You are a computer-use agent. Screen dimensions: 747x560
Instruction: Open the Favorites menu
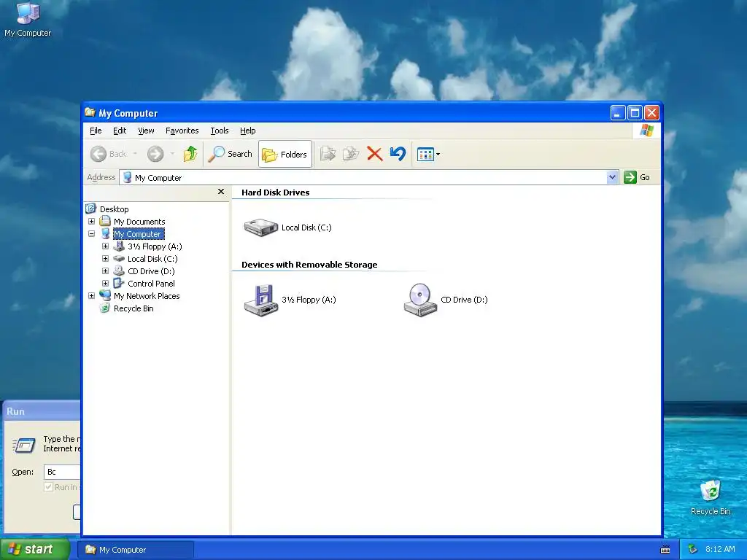[182, 131]
